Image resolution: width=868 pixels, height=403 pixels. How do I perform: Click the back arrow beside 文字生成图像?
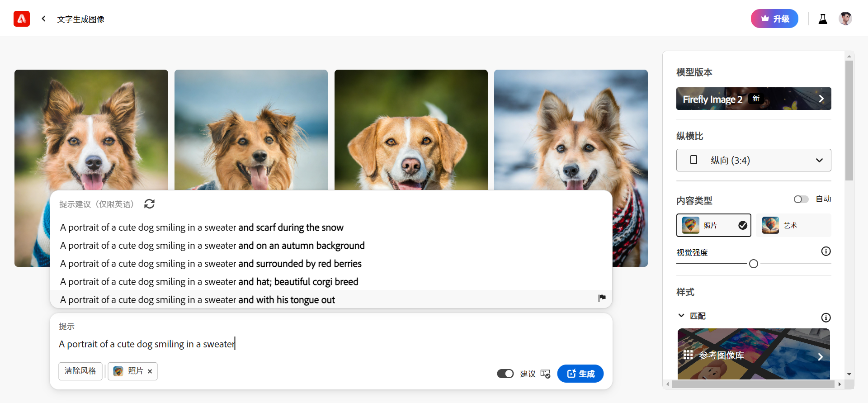(x=43, y=19)
